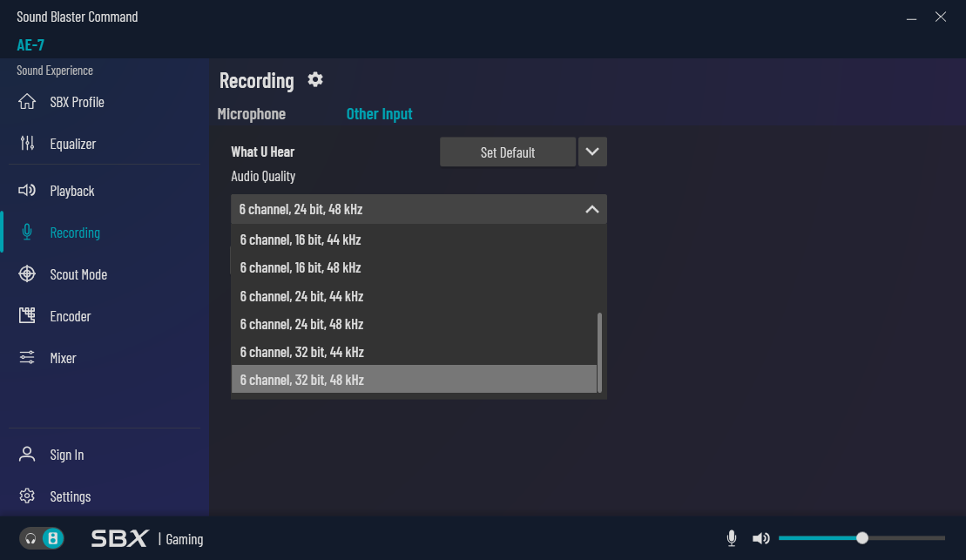Click the Playback speaker icon in sidebar
Screen dimensions: 966x560
tap(27, 191)
